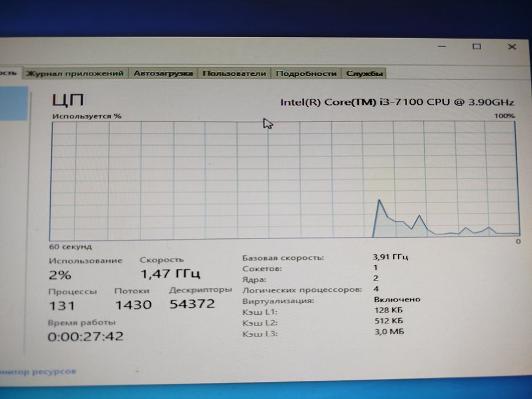Click the 3,91 ГГц base speed value
This screenshot has width=532, height=399.
(391, 257)
